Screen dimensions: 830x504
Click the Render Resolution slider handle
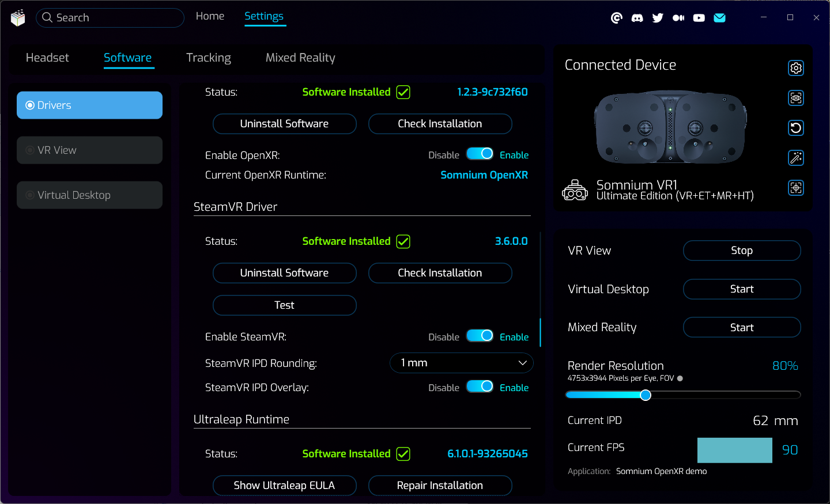pos(646,395)
